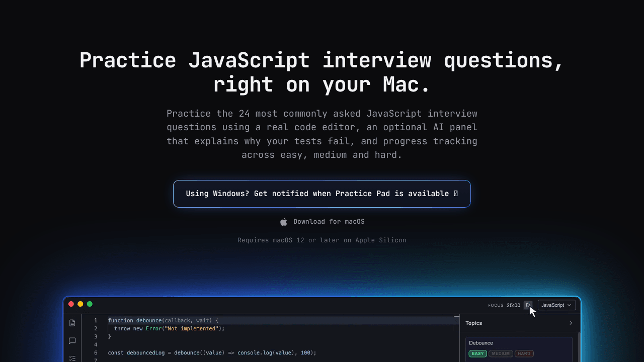The height and width of the screenshot is (362, 644).
Task: Open the JavaScript language dropdown
Action: pyautogui.click(x=556, y=305)
